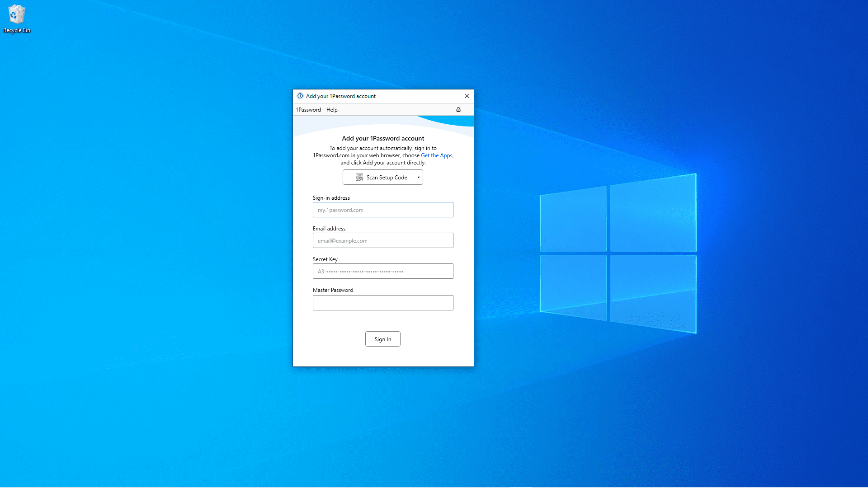Click into the Email address field

pyautogui.click(x=383, y=240)
